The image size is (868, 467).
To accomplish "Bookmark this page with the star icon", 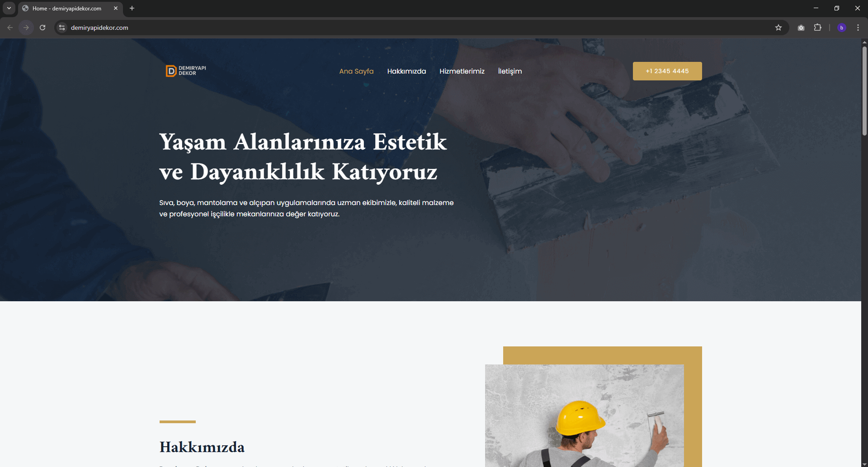I will [x=778, y=28].
